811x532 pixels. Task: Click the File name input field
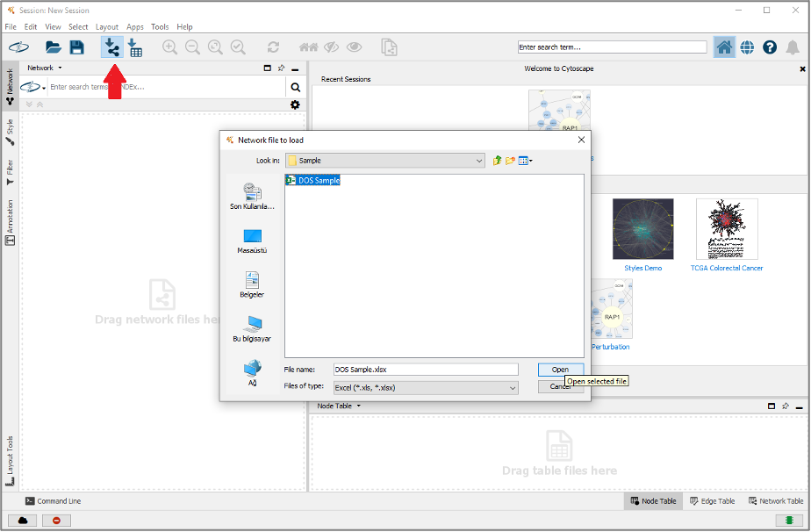[x=426, y=370]
